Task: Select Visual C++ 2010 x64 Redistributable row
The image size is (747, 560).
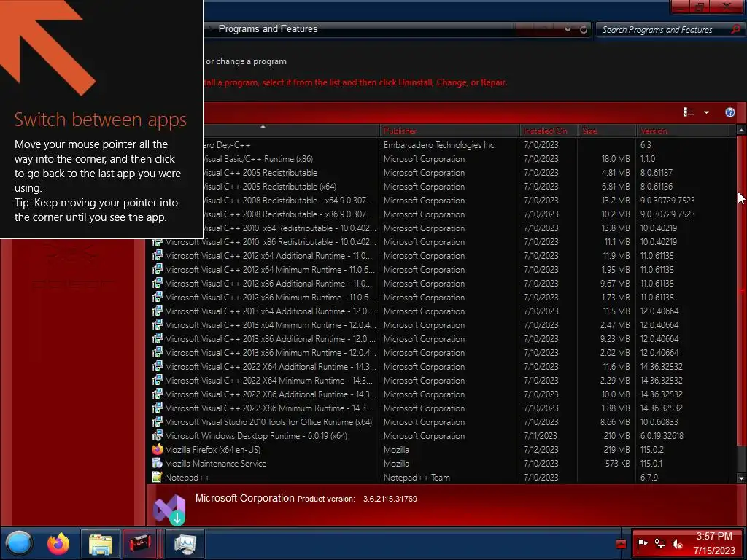Action: pos(466,228)
